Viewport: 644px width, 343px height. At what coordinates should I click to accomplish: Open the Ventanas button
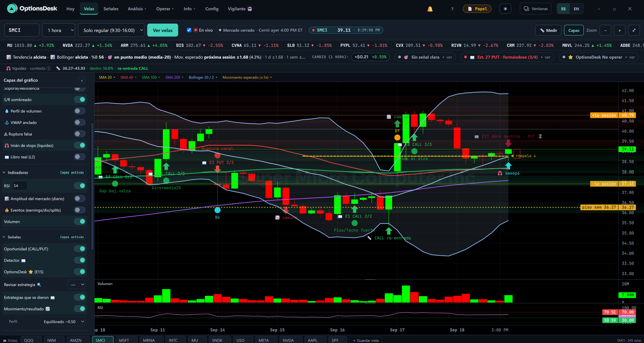(x=536, y=9)
